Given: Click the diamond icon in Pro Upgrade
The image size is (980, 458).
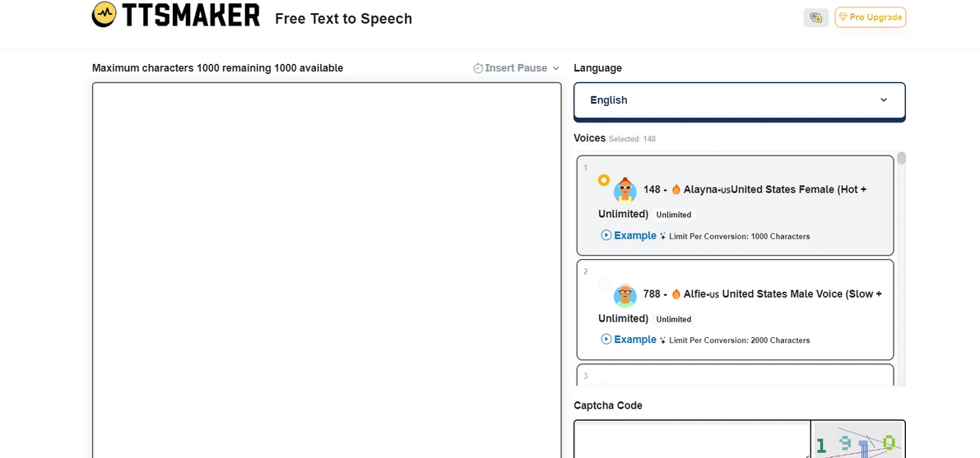Looking at the screenshot, I should point(843,17).
